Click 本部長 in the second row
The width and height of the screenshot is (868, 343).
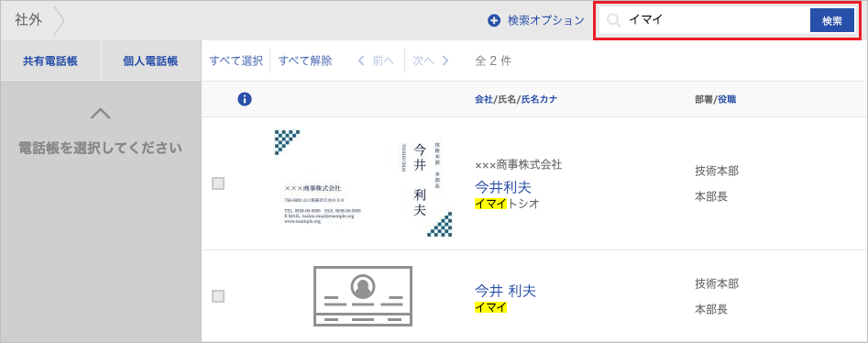click(711, 309)
